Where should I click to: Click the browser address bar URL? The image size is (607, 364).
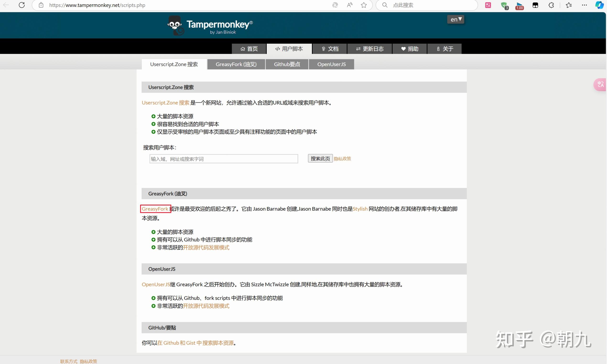pyautogui.click(x=97, y=5)
